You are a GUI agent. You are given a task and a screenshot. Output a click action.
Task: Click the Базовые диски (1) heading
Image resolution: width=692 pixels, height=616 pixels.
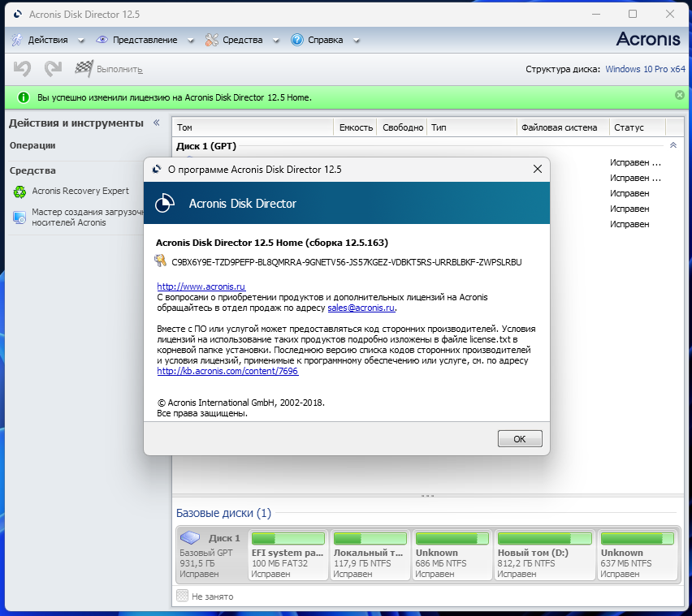223,513
